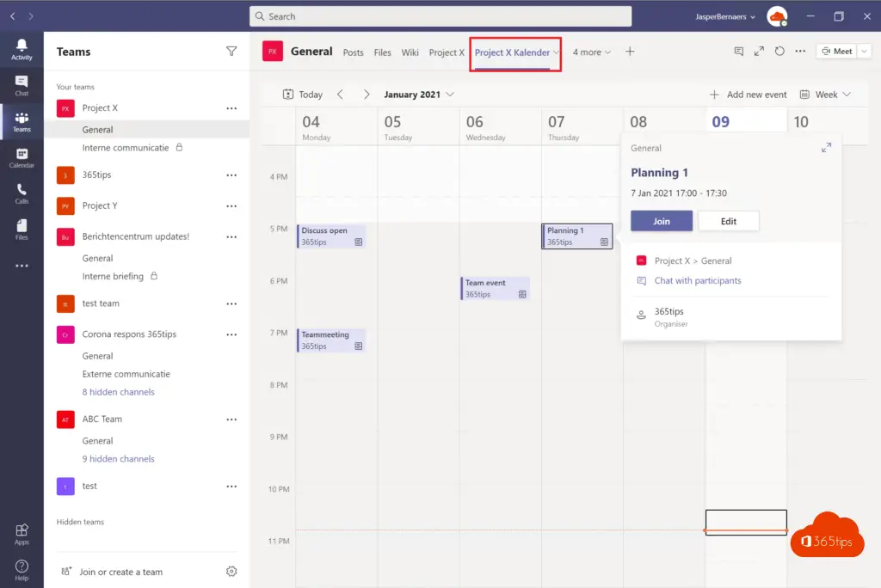Open the Apps store icon

(22, 534)
